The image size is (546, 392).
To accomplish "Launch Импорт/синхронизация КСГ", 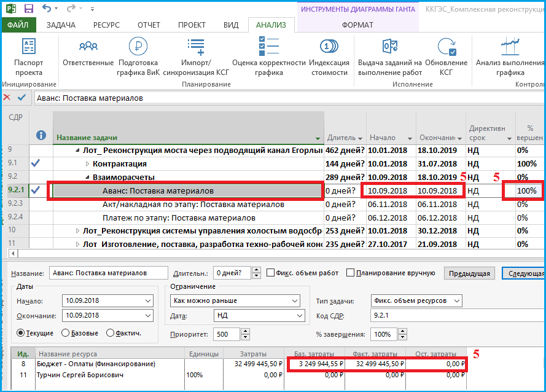I will coord(196,57).
